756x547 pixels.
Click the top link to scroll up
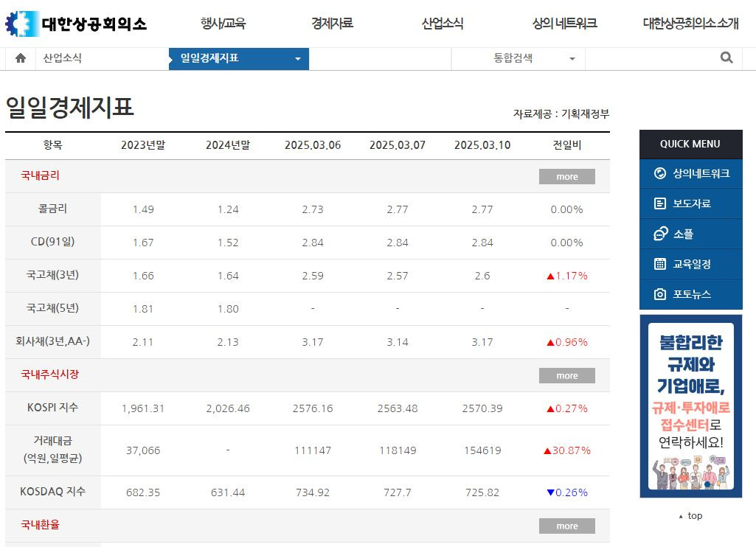[x=691, y=516]
